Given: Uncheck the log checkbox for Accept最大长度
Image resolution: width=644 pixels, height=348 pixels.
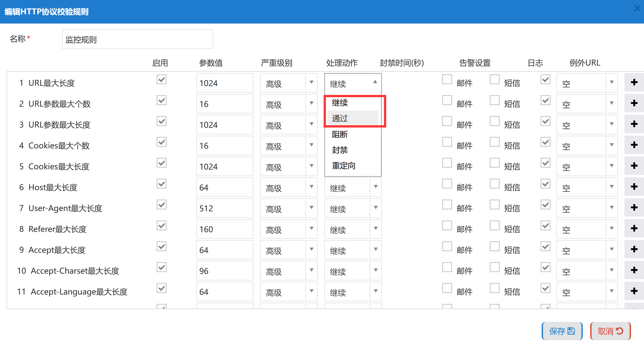Looking at the screenshot, I should pyautogui.click(x=546, y=247).
